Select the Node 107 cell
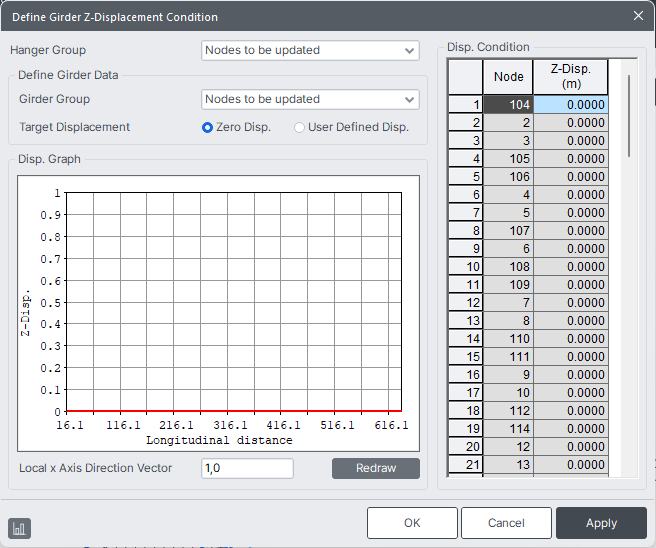Viewport: 656px width, 548px height. click(x=508, y=230)
